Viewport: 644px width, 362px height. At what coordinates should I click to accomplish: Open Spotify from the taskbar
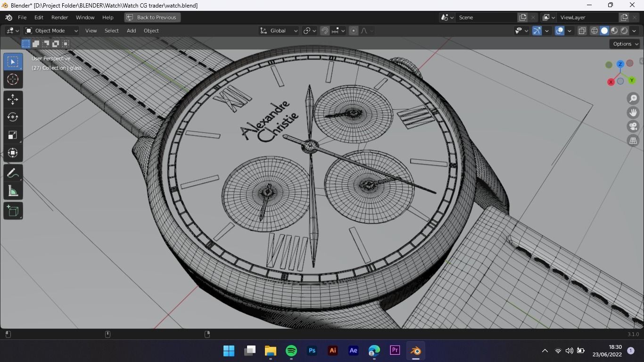pyautogui.click(x=291, y=351)
